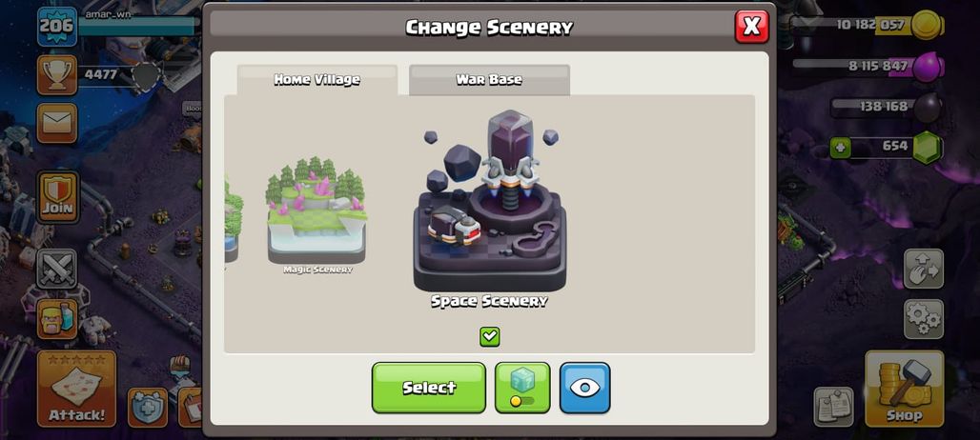This screenshot has width=980, height=440.
Task: Open the shield protection icon
Action: (148, 408)
